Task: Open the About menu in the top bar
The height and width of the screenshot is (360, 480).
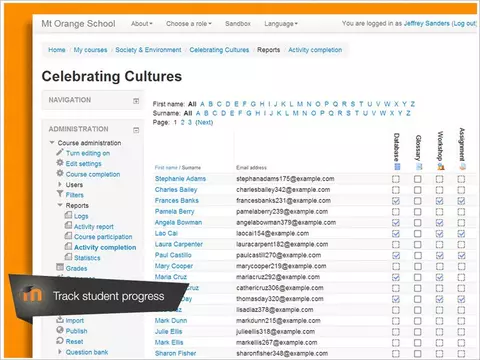Action: point(142,24)
